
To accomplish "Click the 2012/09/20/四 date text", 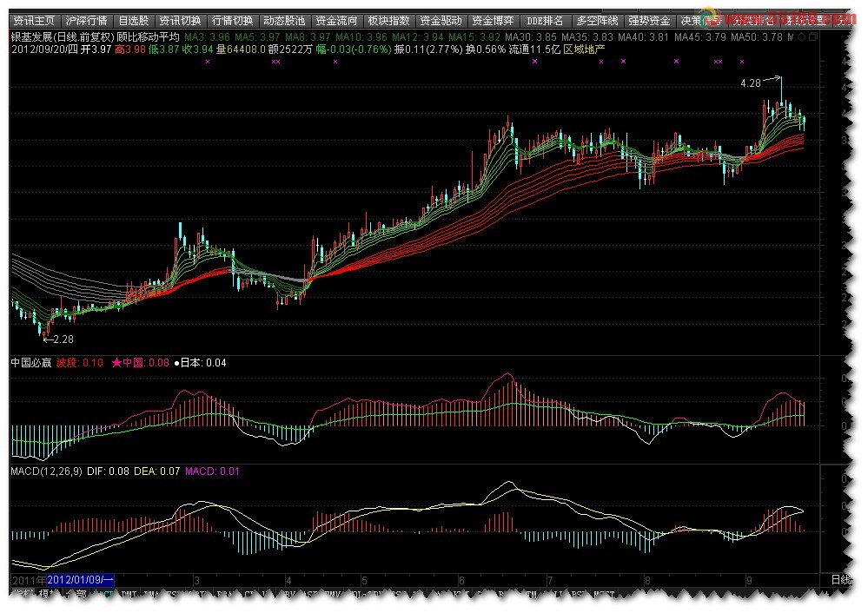I will pyautogui.click(x=44, y=49).
